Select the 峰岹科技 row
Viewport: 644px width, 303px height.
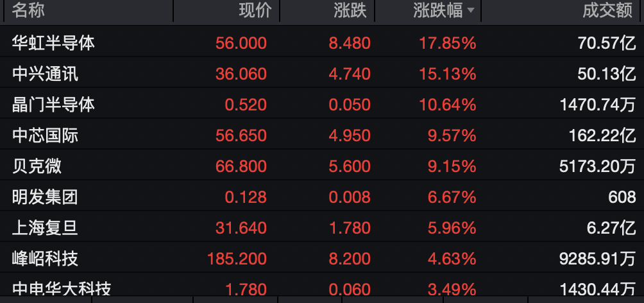pos(46,259)
